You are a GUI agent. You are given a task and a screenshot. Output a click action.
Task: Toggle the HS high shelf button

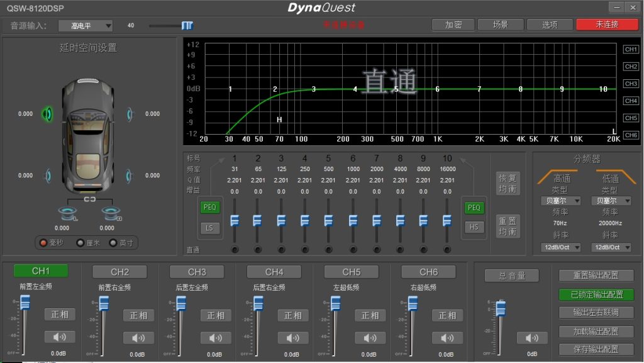(x=474, y=227)
